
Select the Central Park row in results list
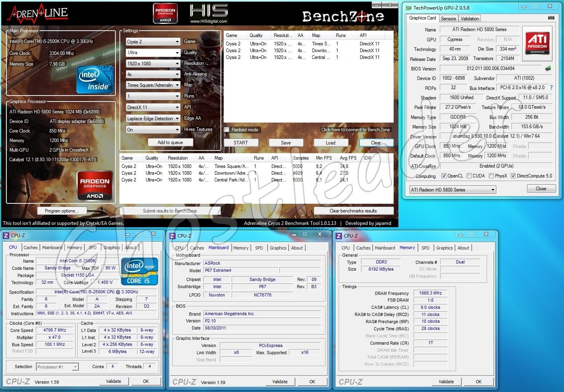(231, 180)
